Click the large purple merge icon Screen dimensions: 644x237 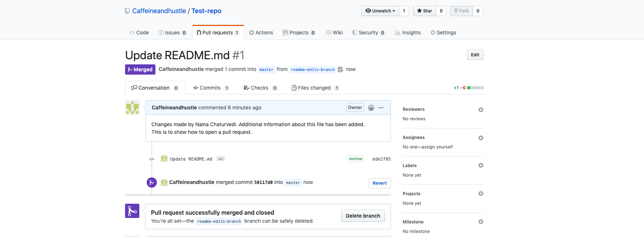(x=132, y=211)
